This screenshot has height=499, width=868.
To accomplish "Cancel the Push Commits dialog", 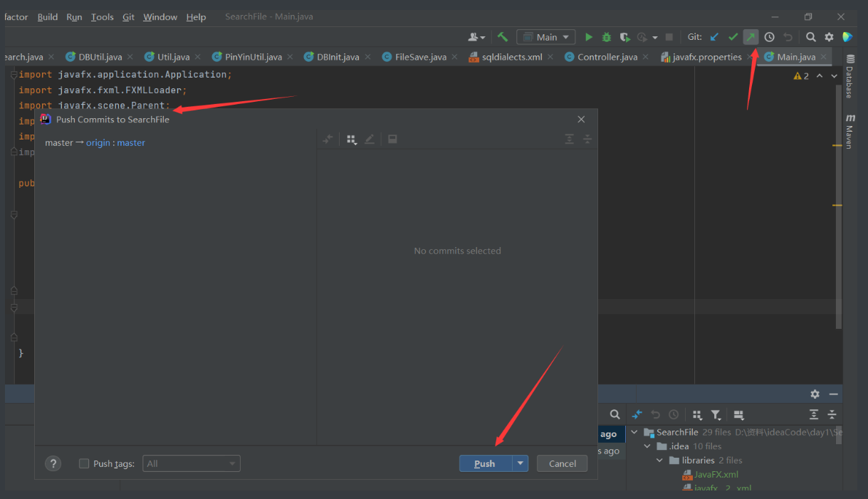I will (x=563, y=463).
